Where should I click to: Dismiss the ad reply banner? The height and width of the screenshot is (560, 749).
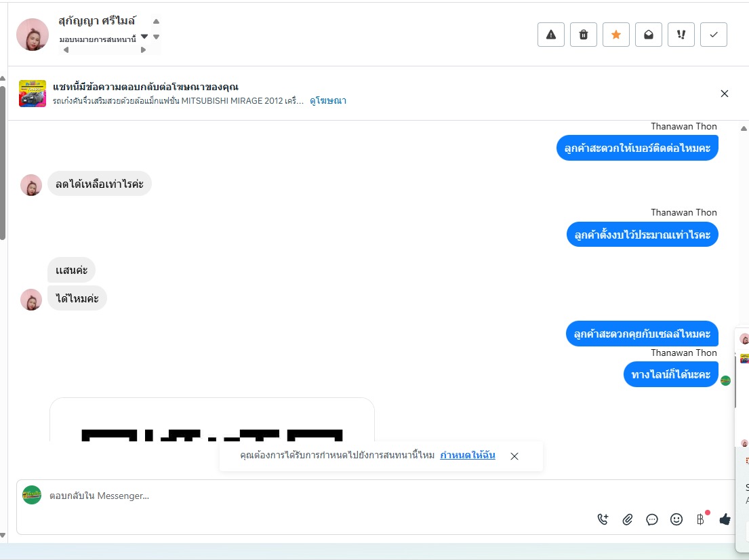click(x=724, y=94)
